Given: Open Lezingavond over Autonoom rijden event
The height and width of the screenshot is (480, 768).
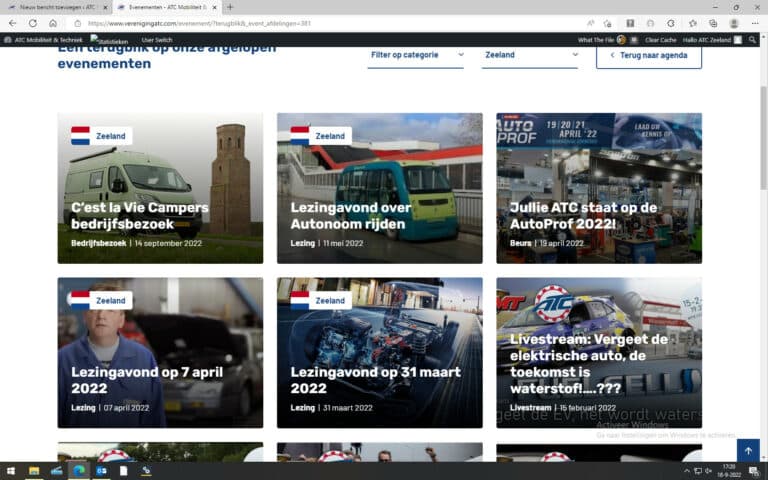Looking at the screenshot, I should coord(380,188).
